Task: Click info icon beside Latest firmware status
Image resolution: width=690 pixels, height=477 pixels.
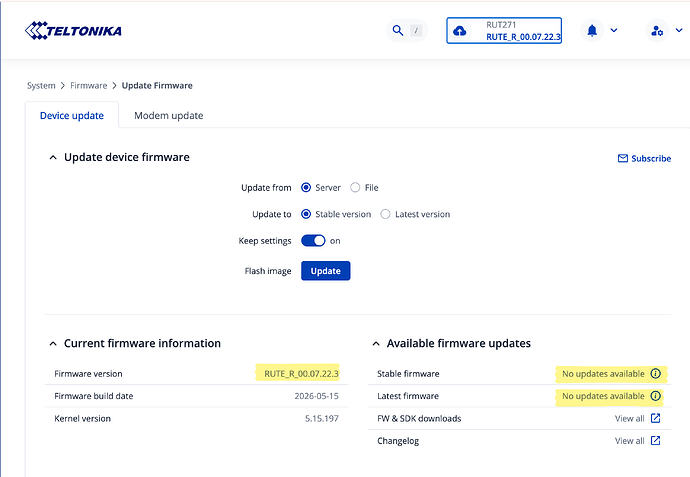Action: [x=656, y=396]
